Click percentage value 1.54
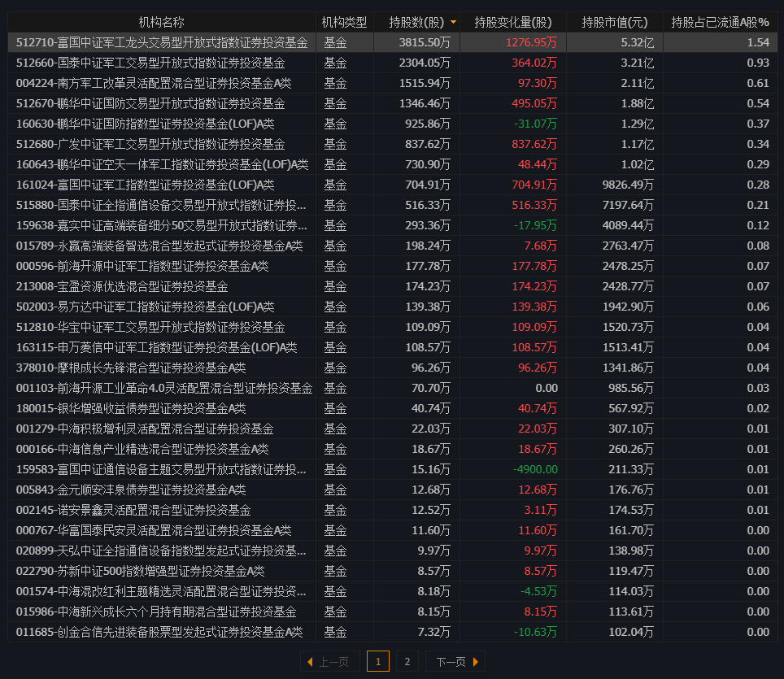Screen dimensions: 784x679 tap(758, 42)
